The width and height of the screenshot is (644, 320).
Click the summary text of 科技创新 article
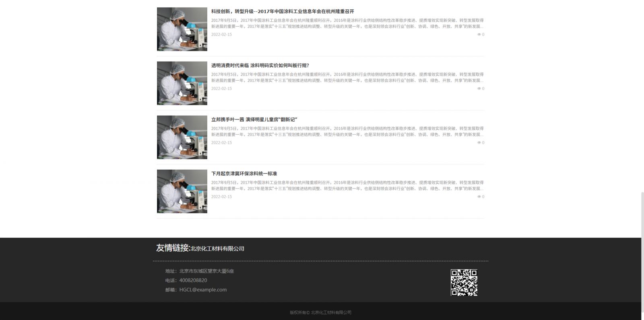pyautogui.click(x=347, y=23)
